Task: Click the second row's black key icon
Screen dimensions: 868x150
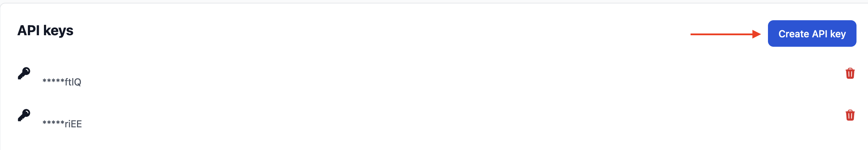Action: click(24, 115)
